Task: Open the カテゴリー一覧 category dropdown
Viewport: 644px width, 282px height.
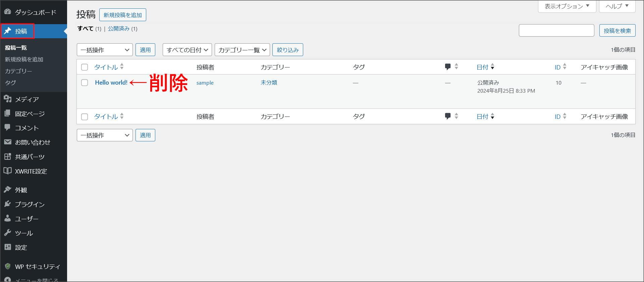Action: [242, 50]
